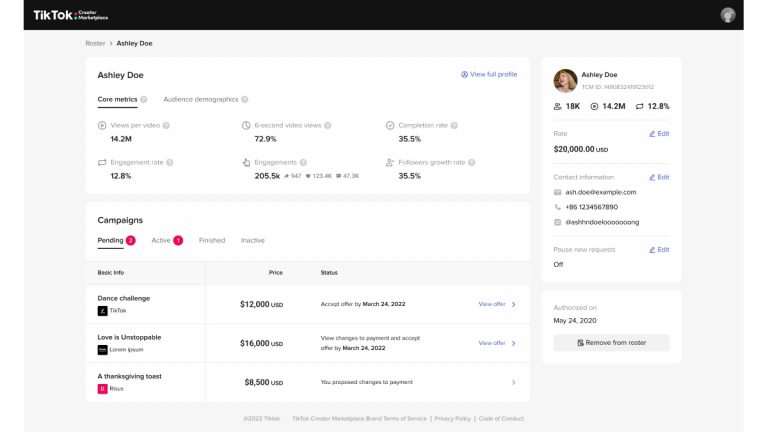Click the TikTok brand icon under Dance challenge
Screen dimensions: 768x432
pyautogui.click(x=102, y=311)
